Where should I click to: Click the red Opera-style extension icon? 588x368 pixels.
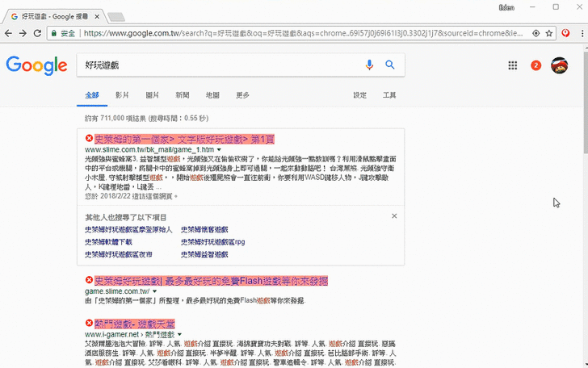(565, 33)
